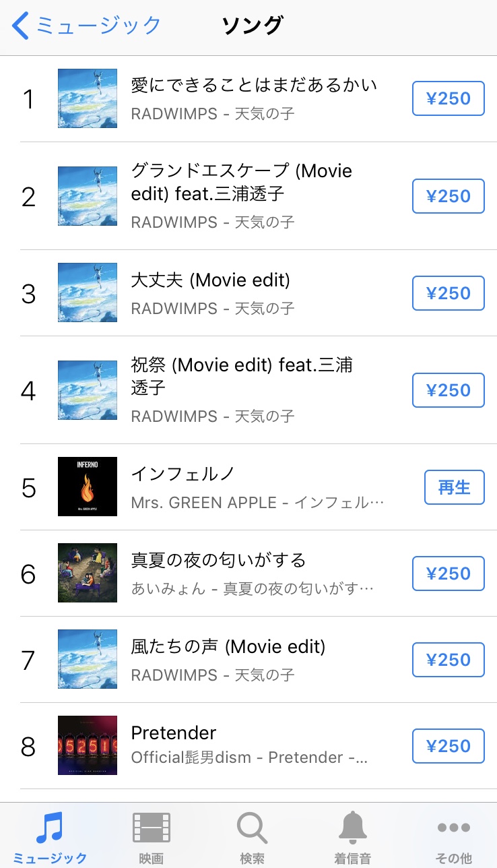The width and height of the screenshot is (497, 868).
Task: Select the Pretender song title
Action: click(x=174, y=733)
